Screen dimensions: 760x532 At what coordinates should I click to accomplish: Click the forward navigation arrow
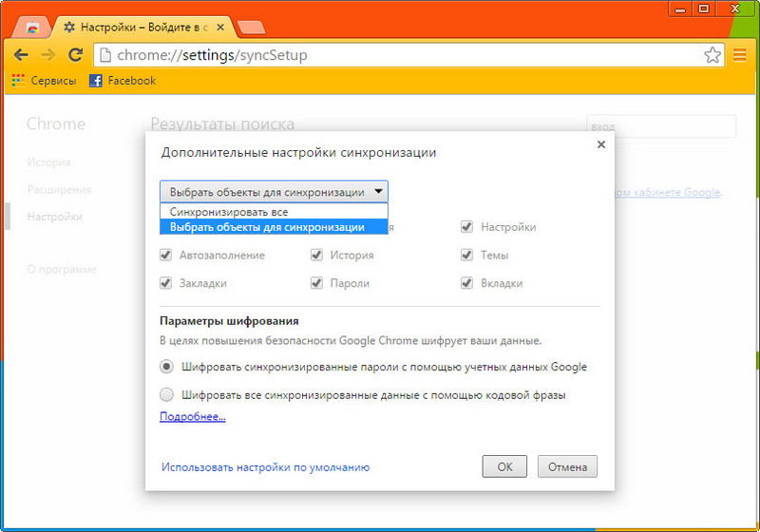[48, 55]
